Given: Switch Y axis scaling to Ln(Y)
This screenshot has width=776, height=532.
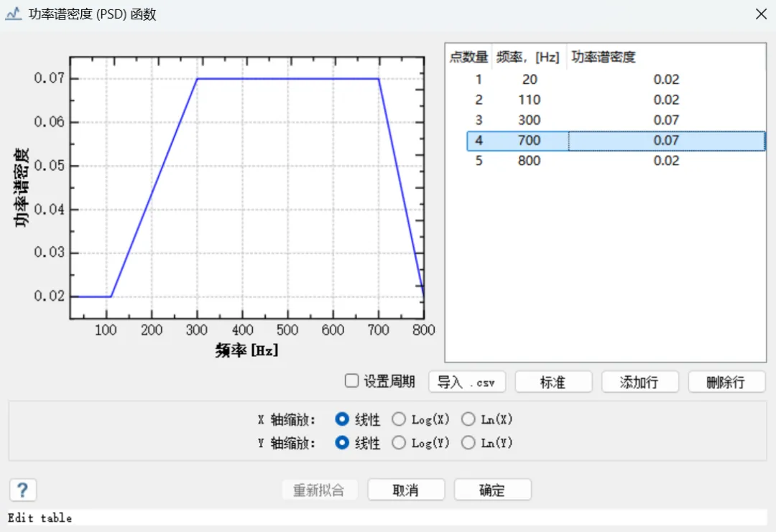Looking at the screenshot, I should pos(468,443).
